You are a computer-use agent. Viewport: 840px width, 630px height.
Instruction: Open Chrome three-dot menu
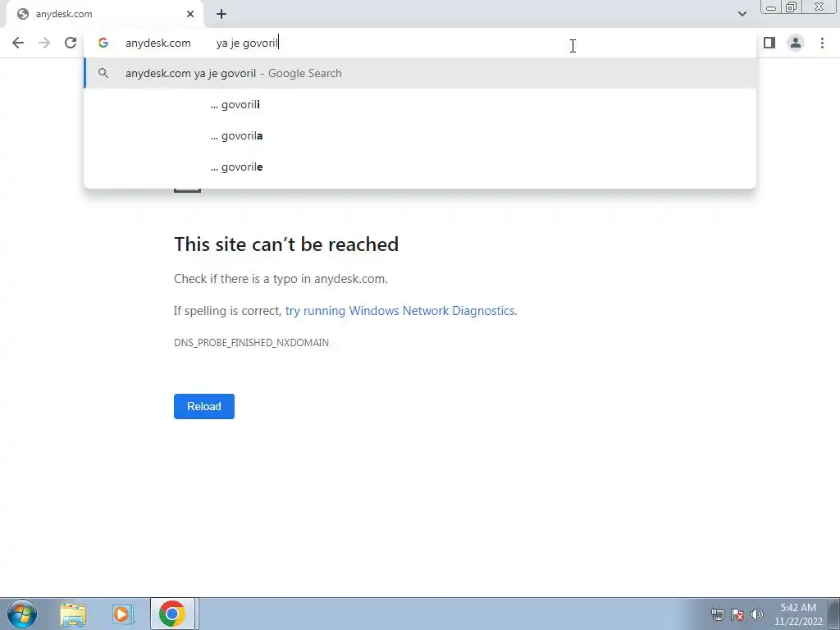tap(822, 43)
